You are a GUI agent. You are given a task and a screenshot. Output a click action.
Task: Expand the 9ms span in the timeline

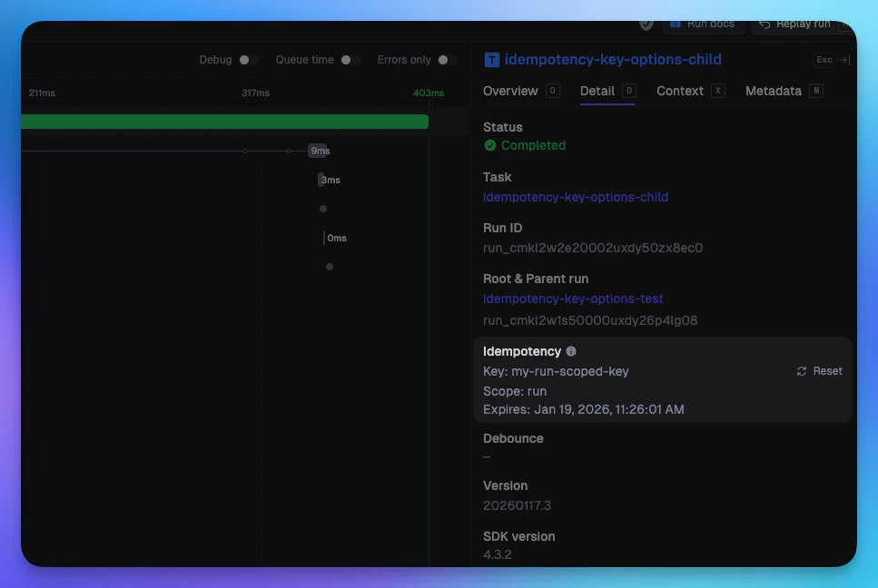[x=320, y=151]
